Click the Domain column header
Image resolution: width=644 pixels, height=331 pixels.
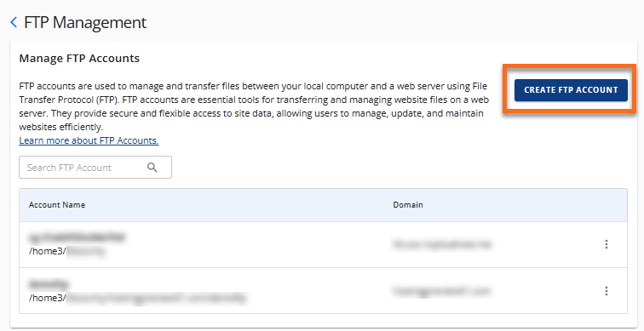(408, 205)
